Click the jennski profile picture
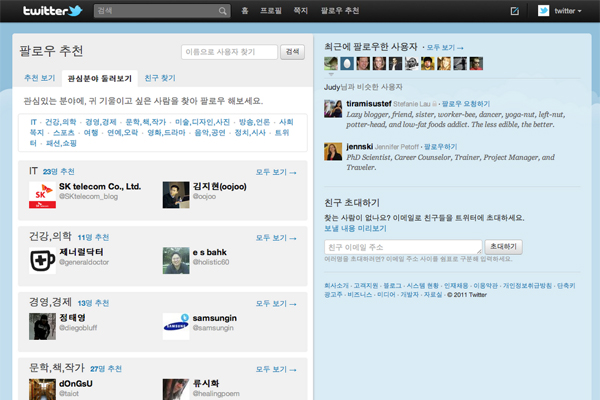 tap(331, 152)
